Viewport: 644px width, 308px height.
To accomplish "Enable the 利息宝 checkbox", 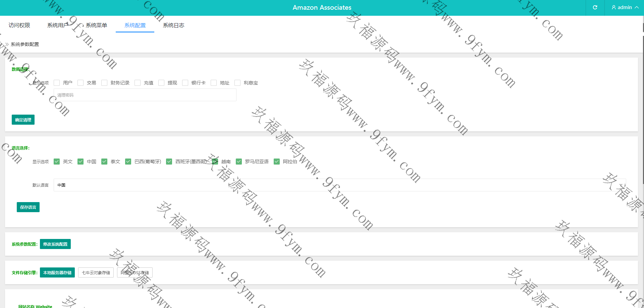I will pyautogui.click(x=237, y=83).
